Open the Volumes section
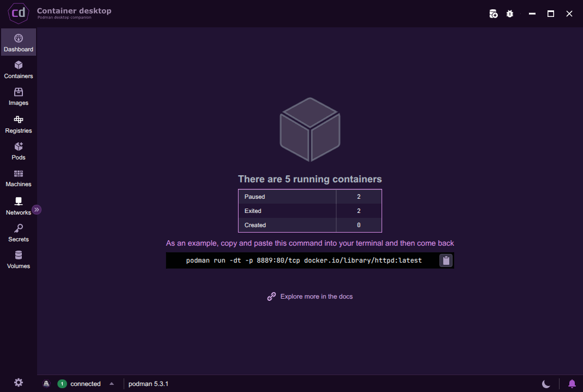 (x=18, y=259)
